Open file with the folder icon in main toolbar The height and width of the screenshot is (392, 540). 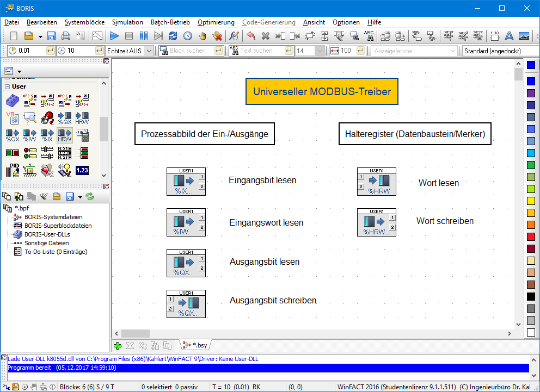[29, 36]
